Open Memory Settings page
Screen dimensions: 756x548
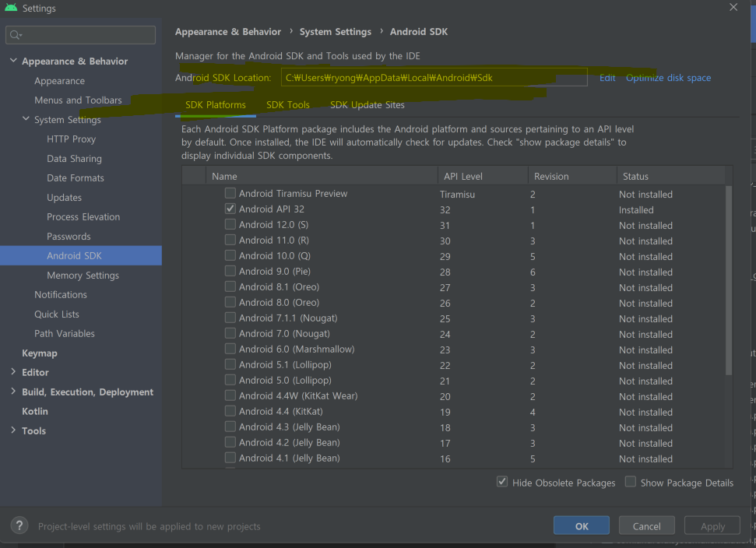(83, 276)
